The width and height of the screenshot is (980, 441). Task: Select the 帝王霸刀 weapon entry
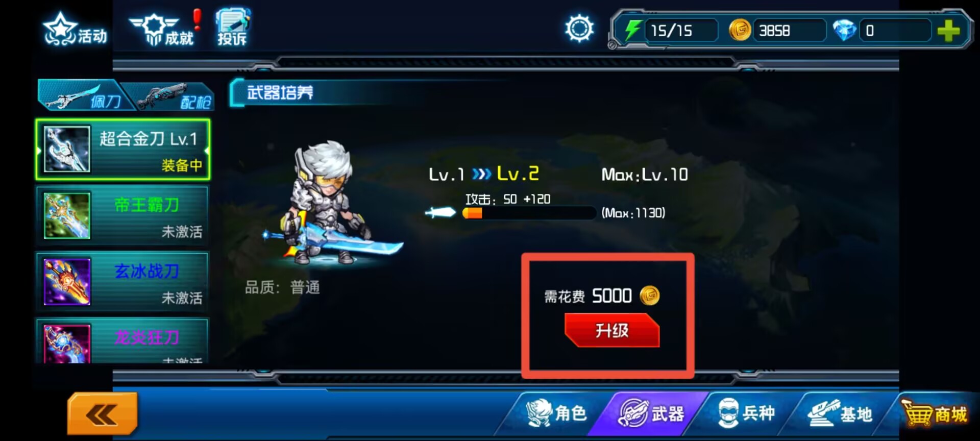point(122,216)
